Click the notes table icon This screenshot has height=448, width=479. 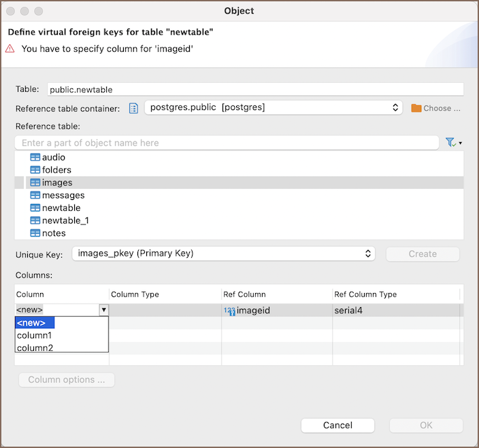35,233
